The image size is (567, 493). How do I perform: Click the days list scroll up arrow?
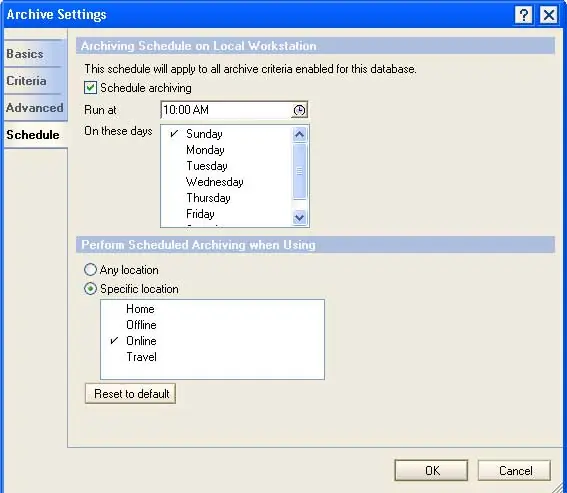pos(299,135)
